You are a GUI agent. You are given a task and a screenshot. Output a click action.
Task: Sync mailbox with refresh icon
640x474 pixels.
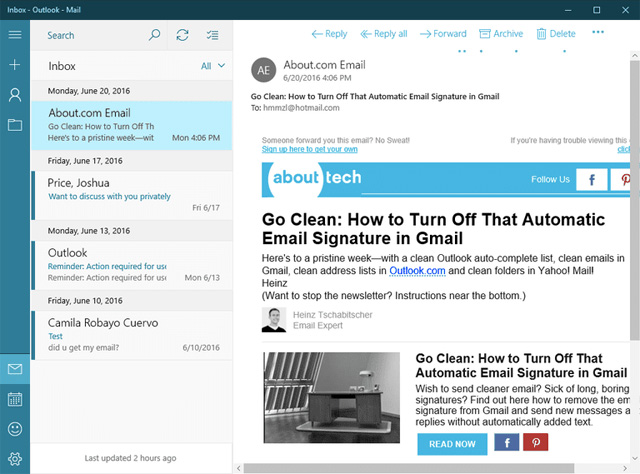tap(182, 35)
